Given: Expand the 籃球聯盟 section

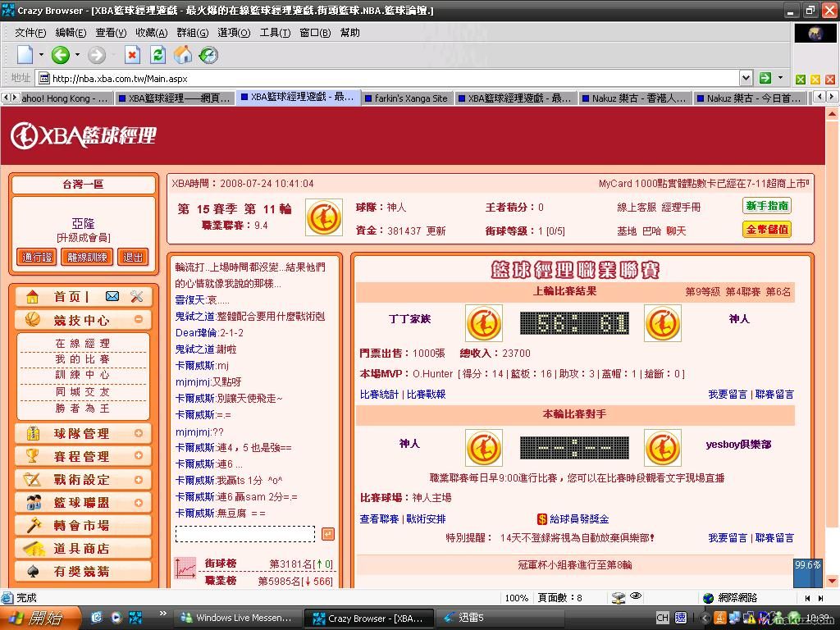Looking at the screenshot, I should [139, 503].
